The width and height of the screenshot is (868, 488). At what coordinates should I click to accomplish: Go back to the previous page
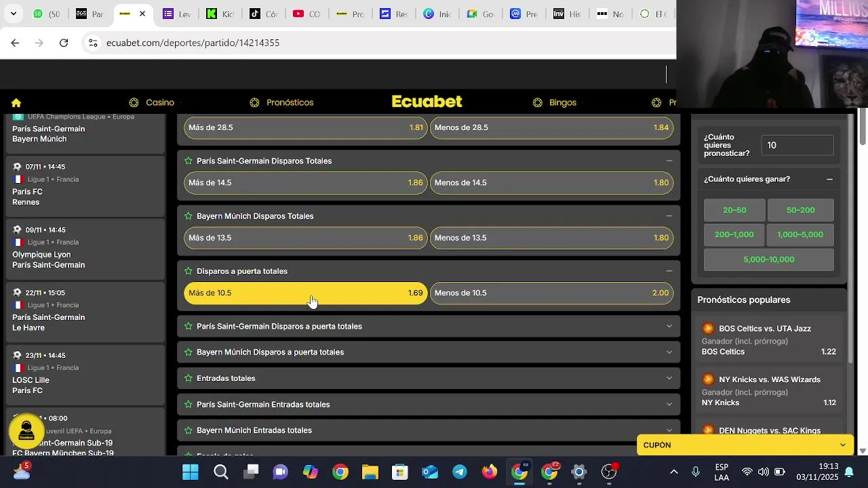click(15, 43)
